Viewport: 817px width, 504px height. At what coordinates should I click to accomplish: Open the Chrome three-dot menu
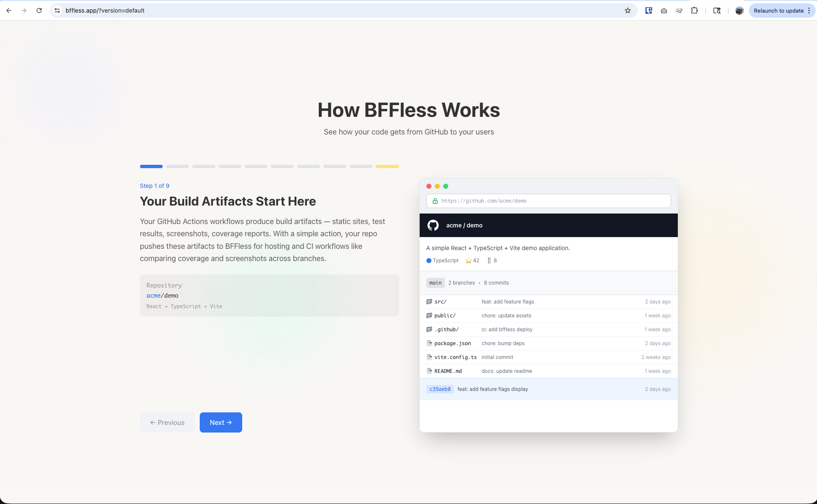(809, 11)
